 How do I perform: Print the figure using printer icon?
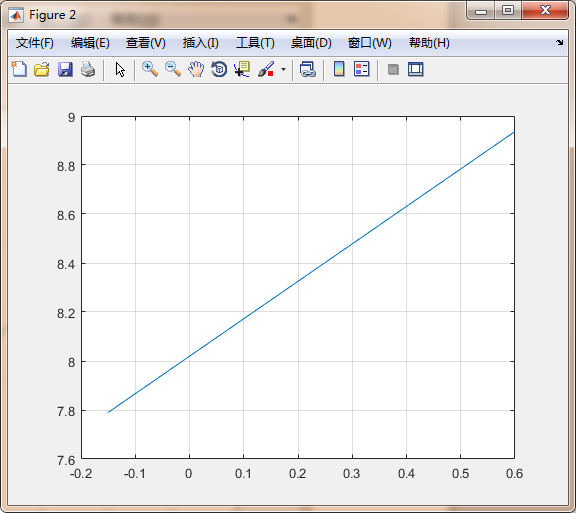pyautogui.click(x=88, y=69)
